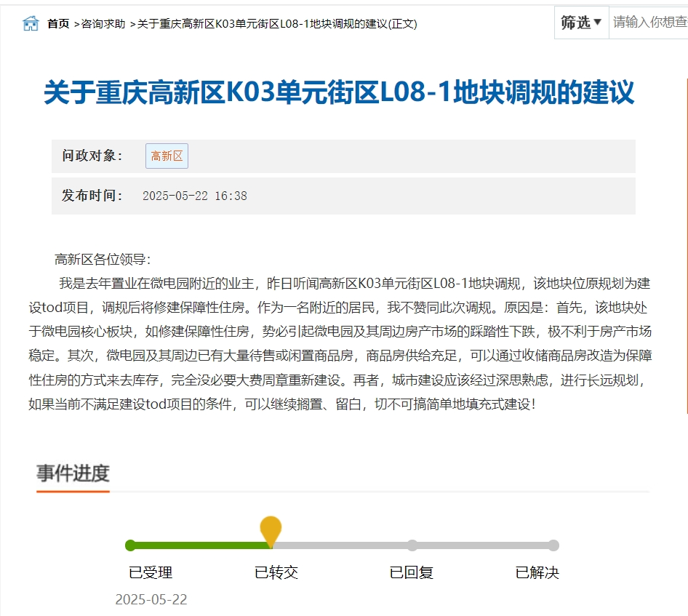688x616 pixels.
Task: Go to 咨询求助 breadcrumb link
Action: click(103, 24)
